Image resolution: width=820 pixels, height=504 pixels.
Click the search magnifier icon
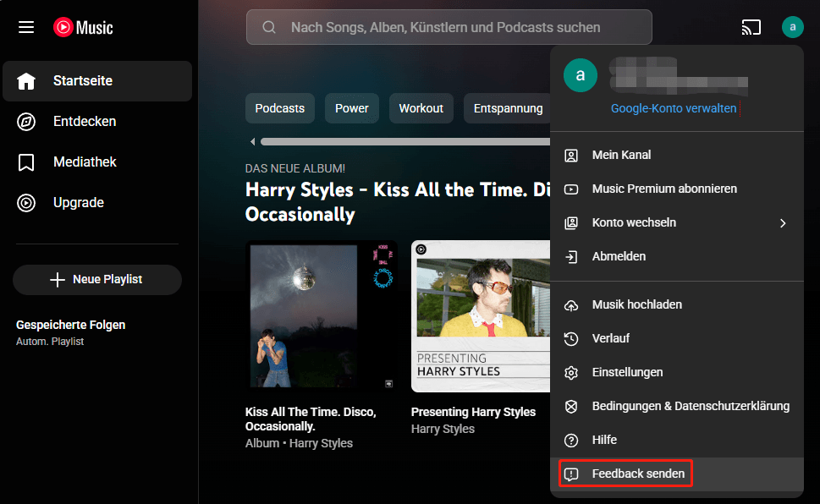coord(268,27)
